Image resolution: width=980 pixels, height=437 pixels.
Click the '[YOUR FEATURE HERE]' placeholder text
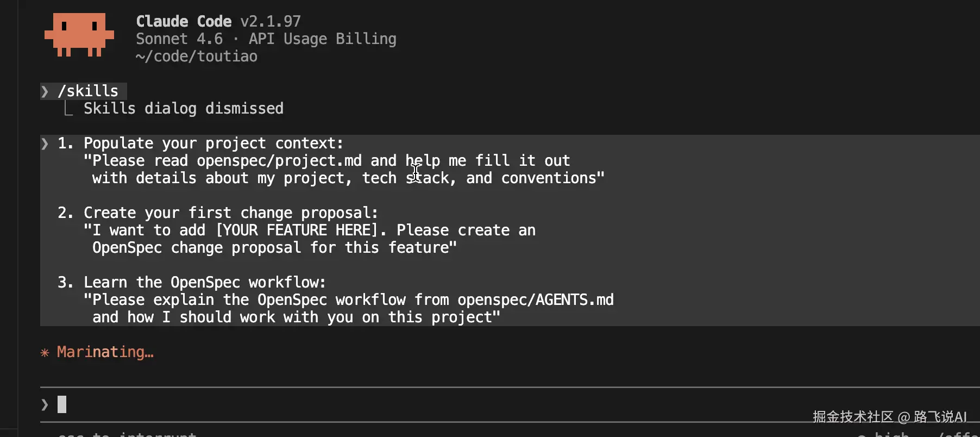(297, 230)
